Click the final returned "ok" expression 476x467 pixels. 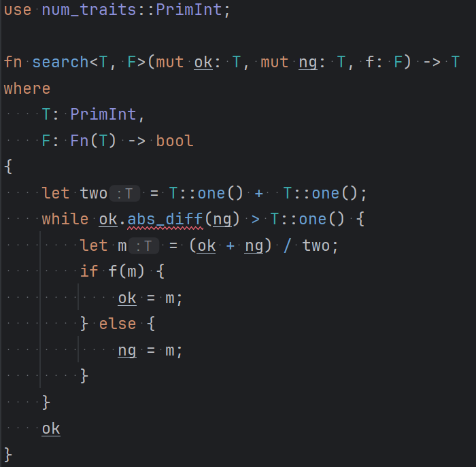51,428
